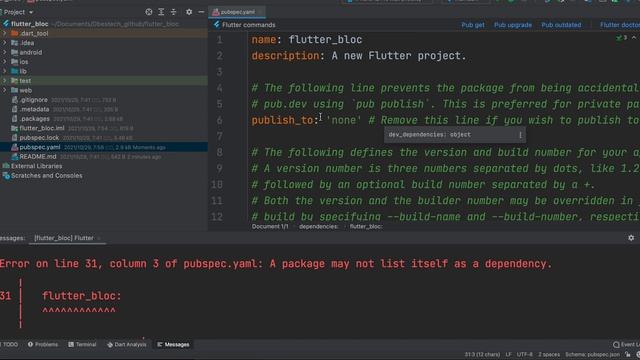Screen dimensions: 640x360
Task: Click the Flutter doctor link
Action: (x=620, y=25)
